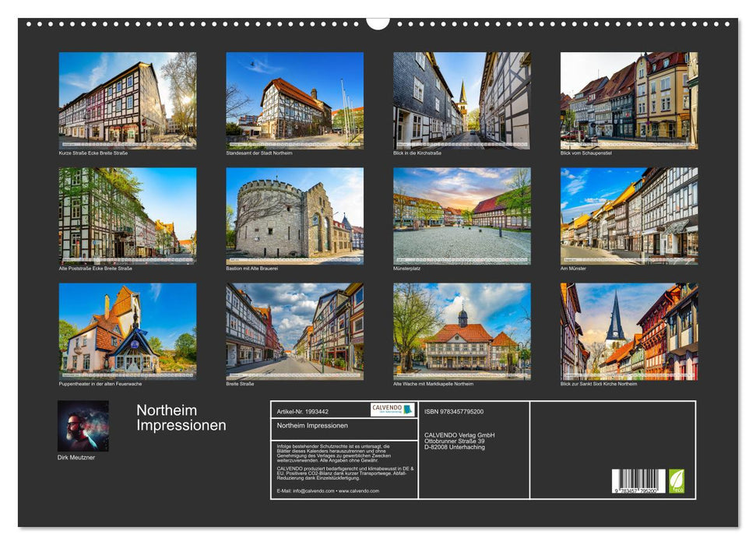The width and height of the screenshot is (756, 545).
Task: Select the green eco leaf icon
Action: 677,480
